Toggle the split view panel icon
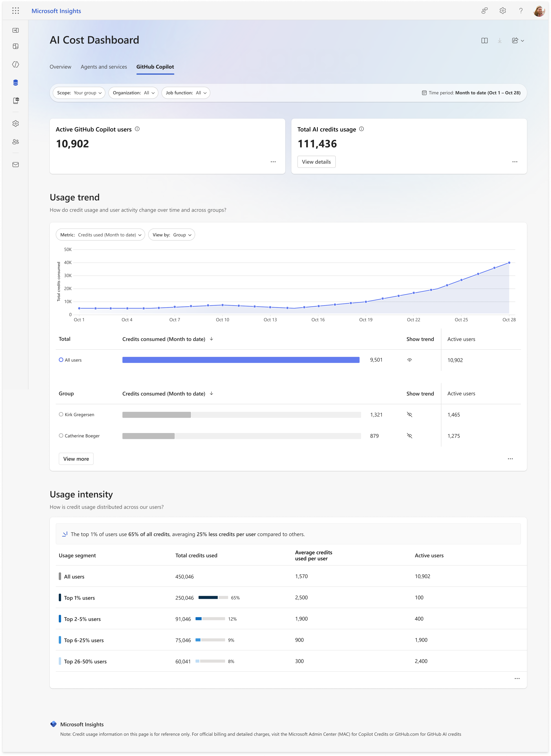This screenshot has width=551, height=756. (484, 40)
